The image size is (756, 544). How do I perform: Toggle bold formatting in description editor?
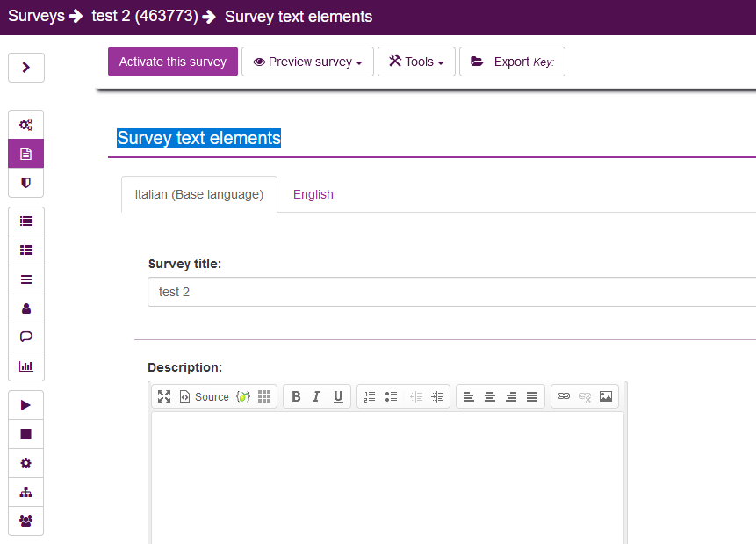point(296,396)
